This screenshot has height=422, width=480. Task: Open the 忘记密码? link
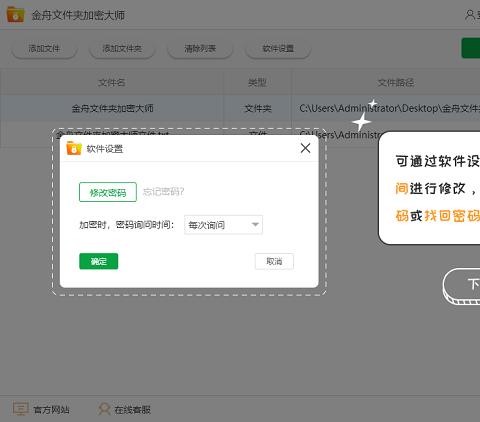coord(163,192)
